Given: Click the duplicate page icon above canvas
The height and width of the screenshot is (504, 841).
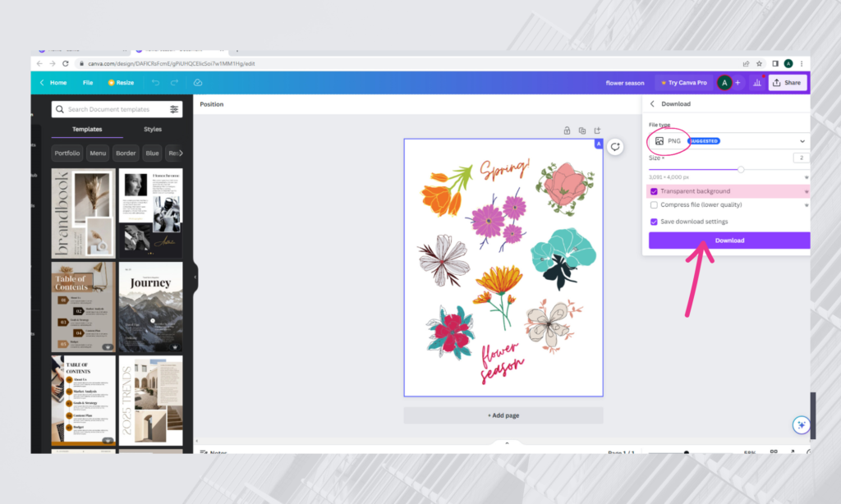Looking at the screenshot, I should (x=582, y=131).
